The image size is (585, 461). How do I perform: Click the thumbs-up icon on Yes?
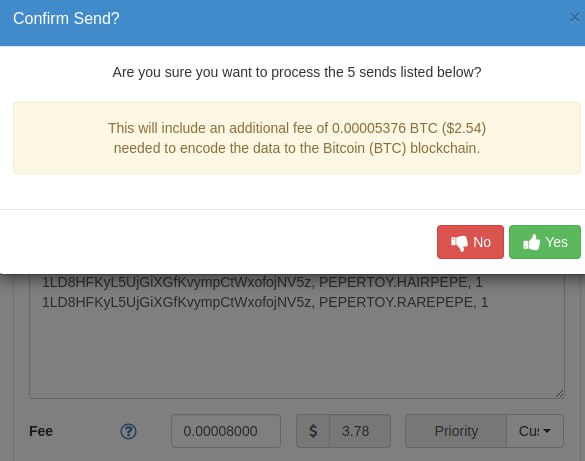point(532,242)
